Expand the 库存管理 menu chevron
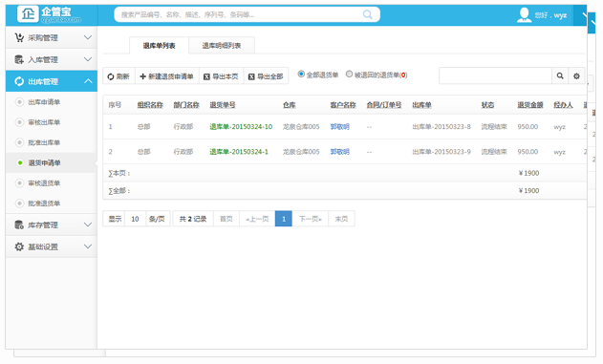This screenshot has height=364, width=603. point(88,225)
